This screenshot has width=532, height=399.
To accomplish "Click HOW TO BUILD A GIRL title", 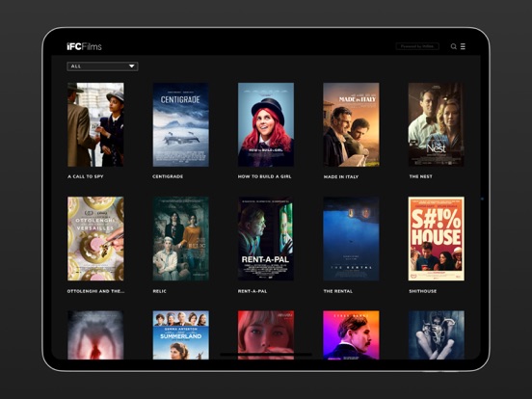I will 265,176.
